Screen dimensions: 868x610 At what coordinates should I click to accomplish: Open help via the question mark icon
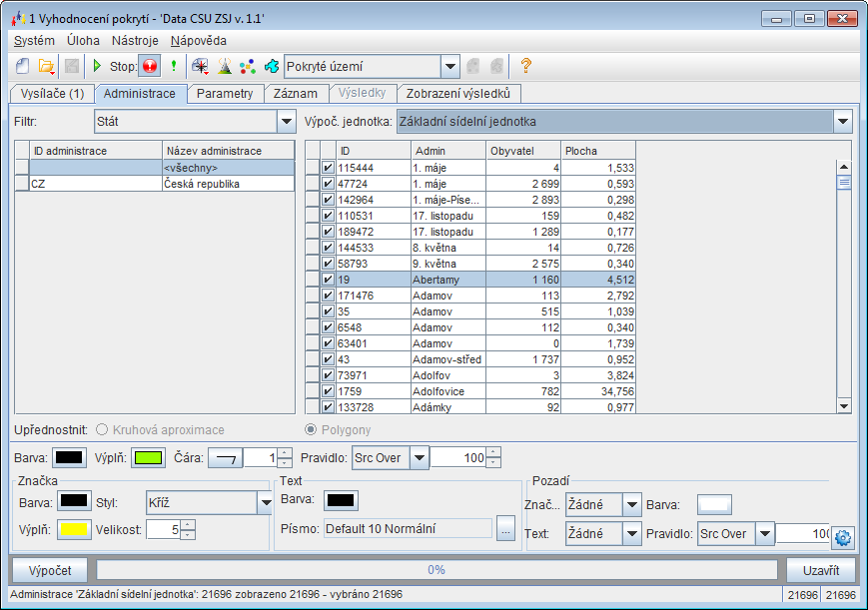point(525,67)
